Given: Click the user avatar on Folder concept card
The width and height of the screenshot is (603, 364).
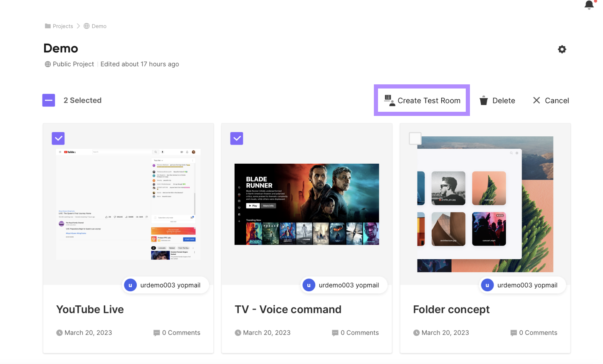Looking at the screenshot, I should (x=487, y=285).
